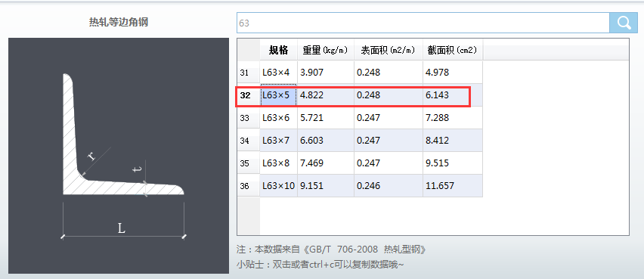Select surface area cell in L63×8 row
The width and height of the screenshot is (644, 279).
389,163
